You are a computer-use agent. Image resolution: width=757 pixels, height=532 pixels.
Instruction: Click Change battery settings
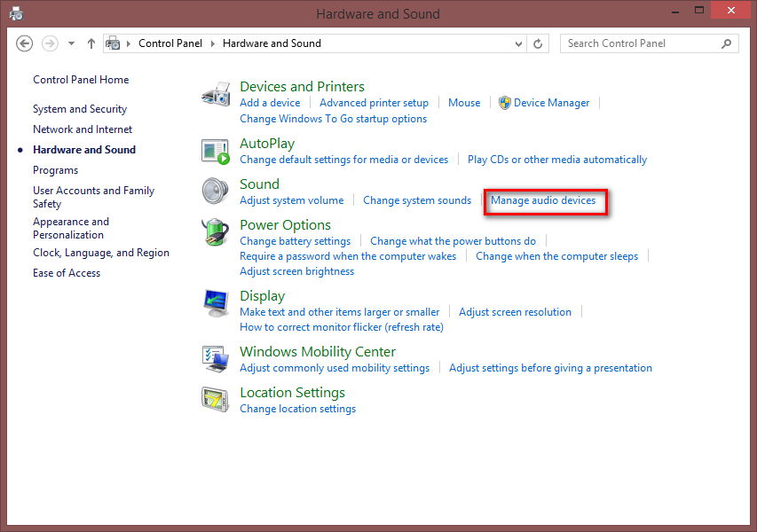295,241
